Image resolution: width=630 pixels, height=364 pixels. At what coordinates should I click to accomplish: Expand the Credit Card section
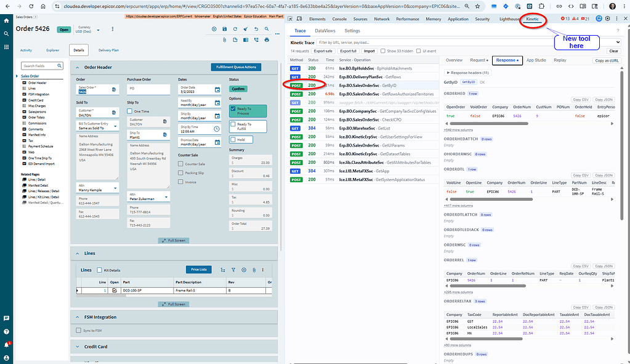click(x=78, y=347)
